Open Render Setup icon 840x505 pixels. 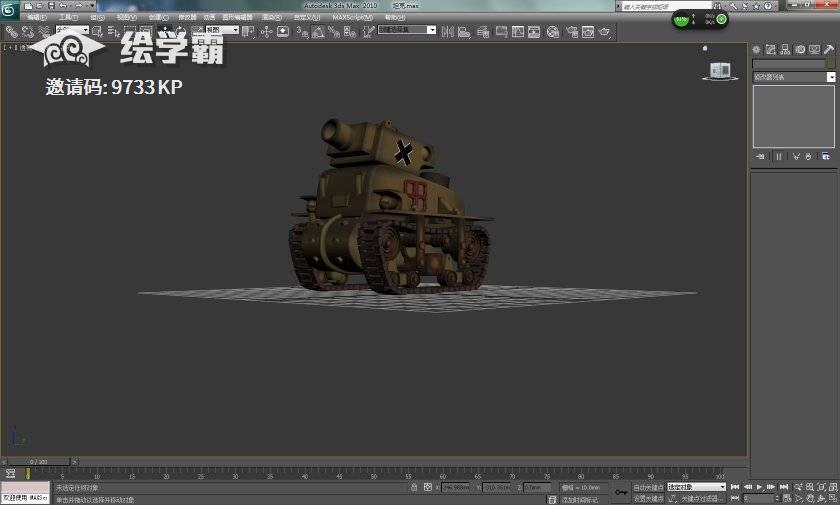point(572,32)
